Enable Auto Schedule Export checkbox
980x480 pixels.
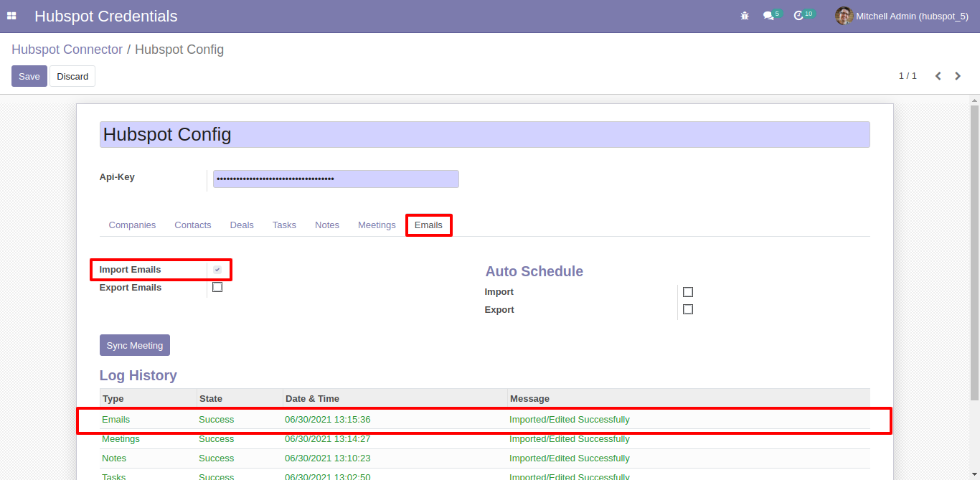pos(688,310)
